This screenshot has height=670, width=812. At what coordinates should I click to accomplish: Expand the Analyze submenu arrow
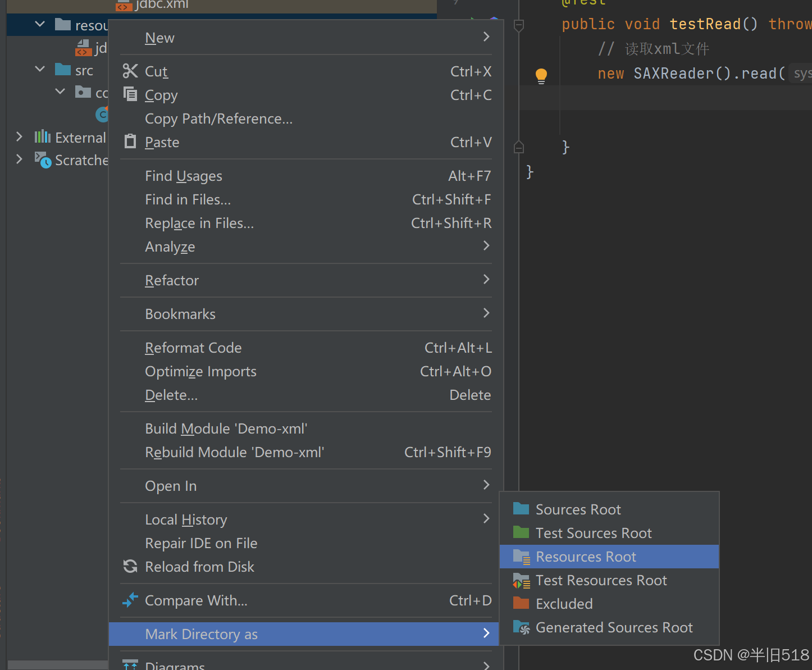(486, 245)
